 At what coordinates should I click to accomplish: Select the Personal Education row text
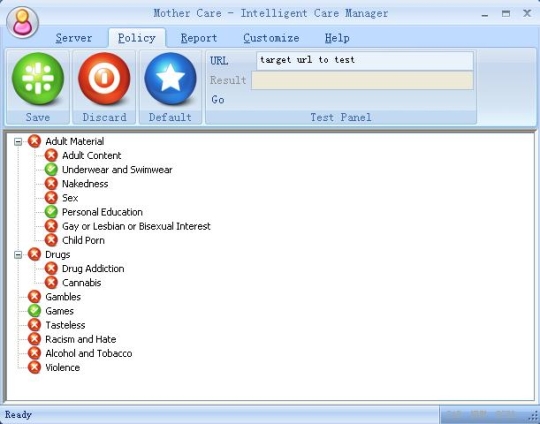point(102,212)
